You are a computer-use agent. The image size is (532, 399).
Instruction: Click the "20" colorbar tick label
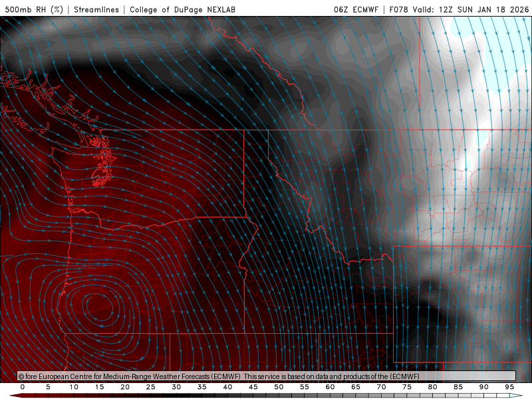click(x=125, y=387)
